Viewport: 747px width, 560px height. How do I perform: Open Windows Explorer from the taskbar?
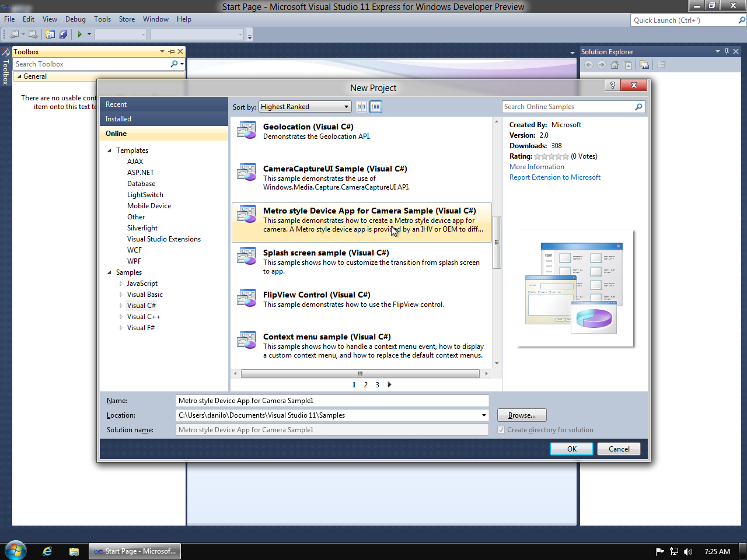(x=74, y=551)
